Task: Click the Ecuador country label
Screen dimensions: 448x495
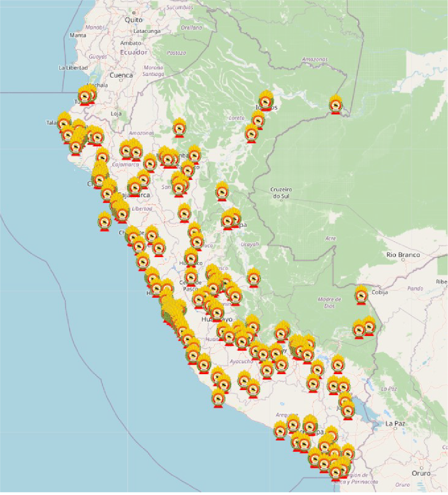Action: (134, 52)
